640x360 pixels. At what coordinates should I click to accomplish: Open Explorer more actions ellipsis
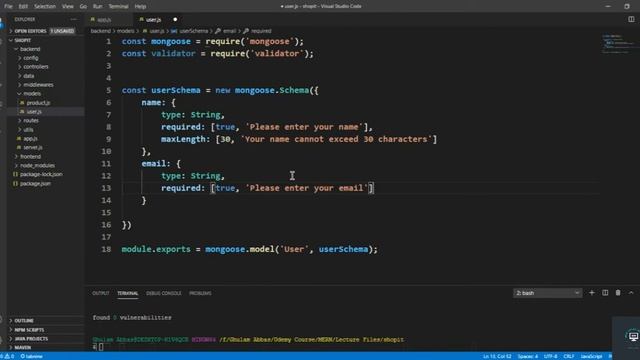[73, 19]
